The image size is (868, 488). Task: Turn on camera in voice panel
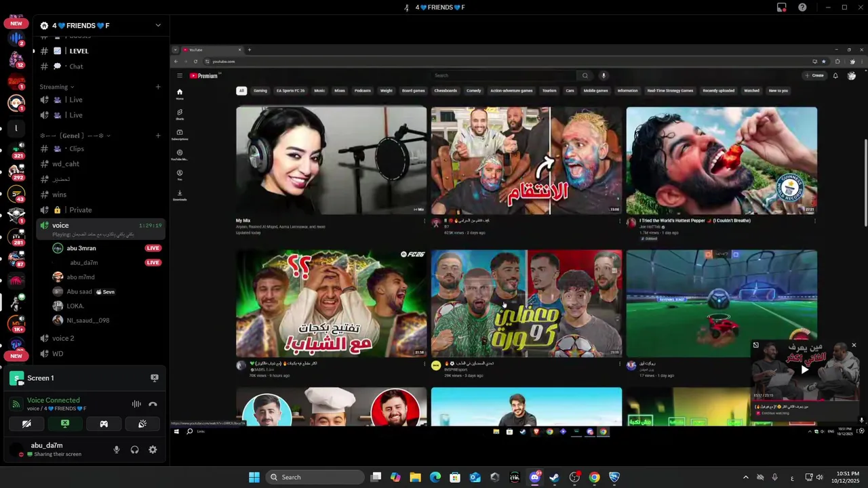[26, 424]
